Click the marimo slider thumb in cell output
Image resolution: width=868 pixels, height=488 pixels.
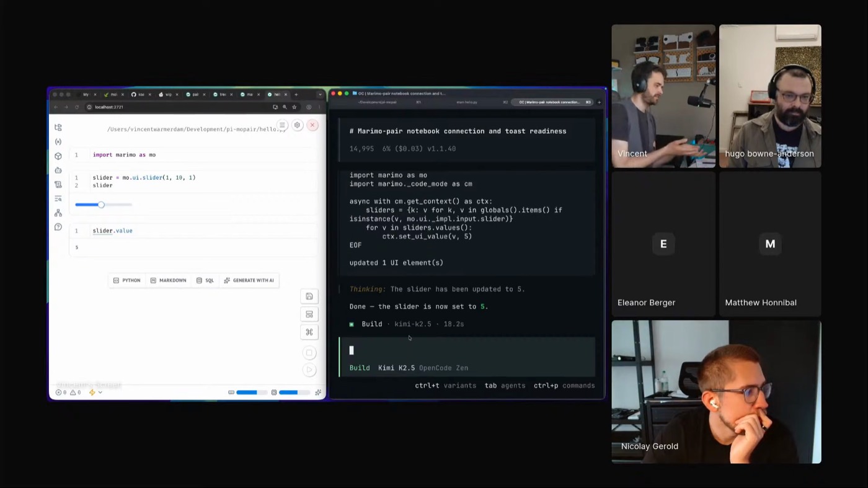[101, 205]
